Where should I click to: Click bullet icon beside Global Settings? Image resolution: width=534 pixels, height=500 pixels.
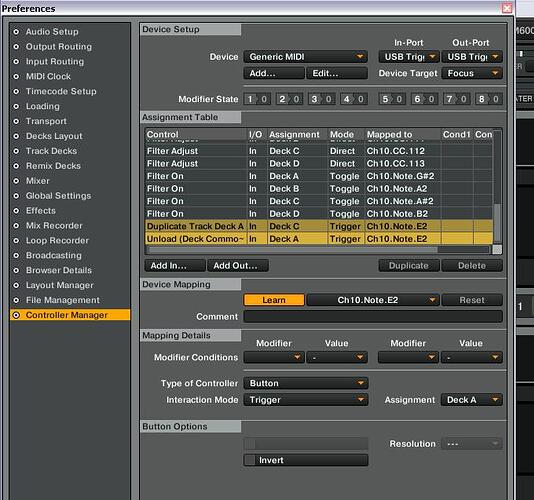tap(16, 196)
